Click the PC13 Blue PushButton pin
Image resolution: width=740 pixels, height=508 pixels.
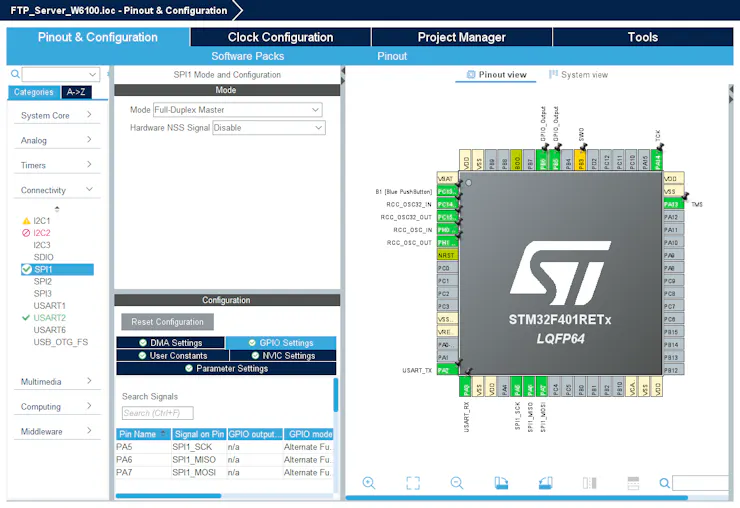[447, 191]
